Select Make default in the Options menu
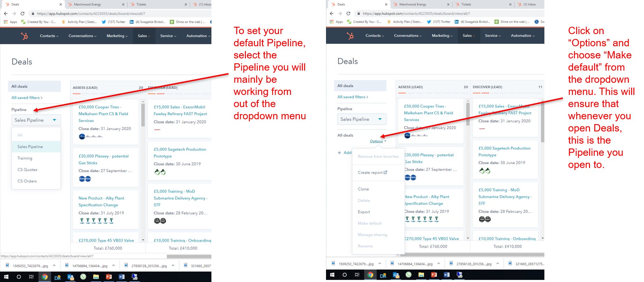The image size is (644, 282). [x=370, y=223]
